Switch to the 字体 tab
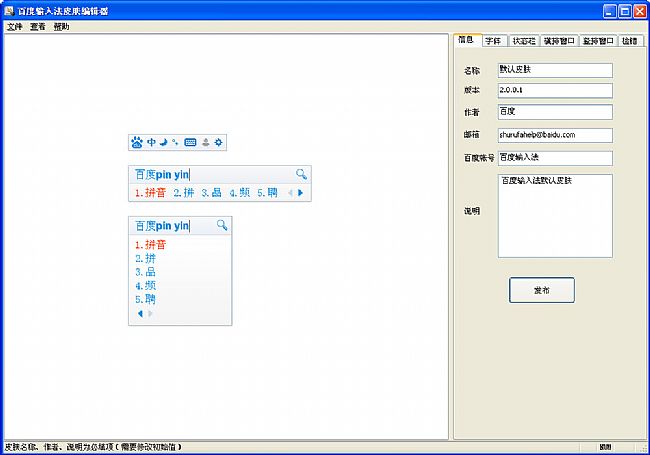 point(494,41)
